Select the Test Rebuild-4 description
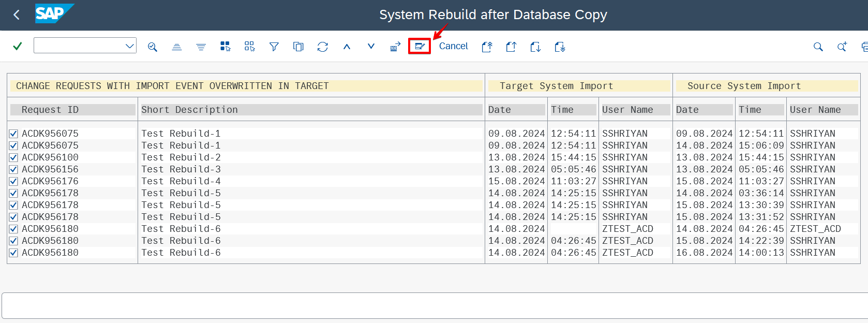 181,181
